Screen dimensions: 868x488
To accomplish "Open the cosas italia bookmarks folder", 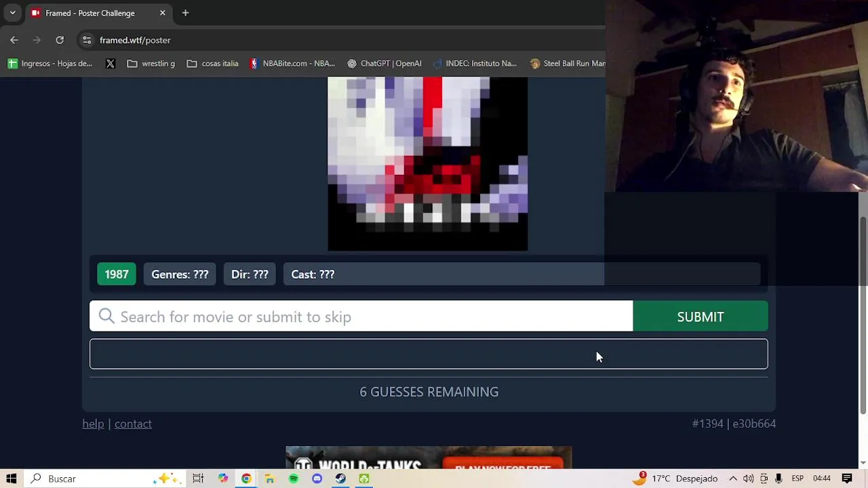I will coord(212,63).
